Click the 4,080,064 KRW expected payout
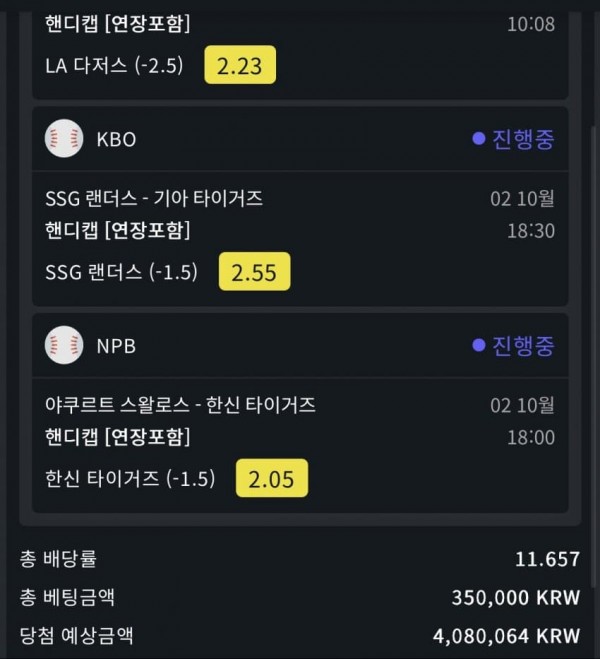Image resolution: width=600 pixels, height=659 pixels. tap(508, 636)
